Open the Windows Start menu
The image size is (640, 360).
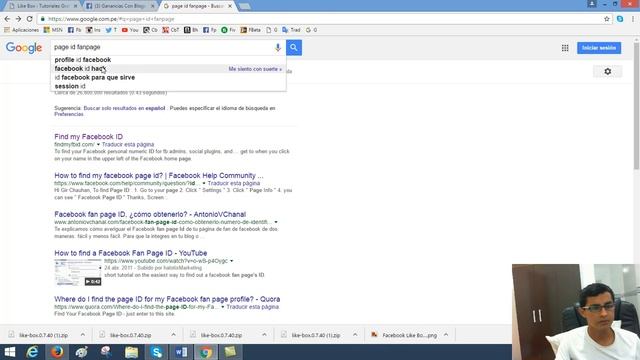coord(9,352)
